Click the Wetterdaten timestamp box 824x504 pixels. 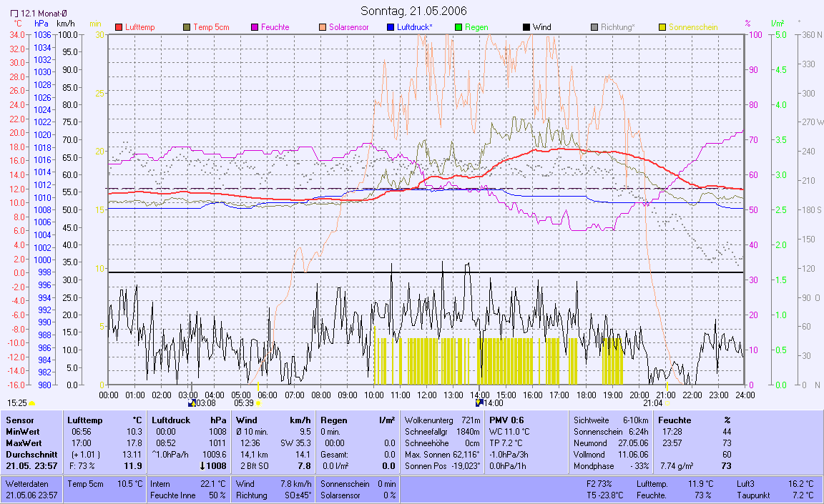32,490
